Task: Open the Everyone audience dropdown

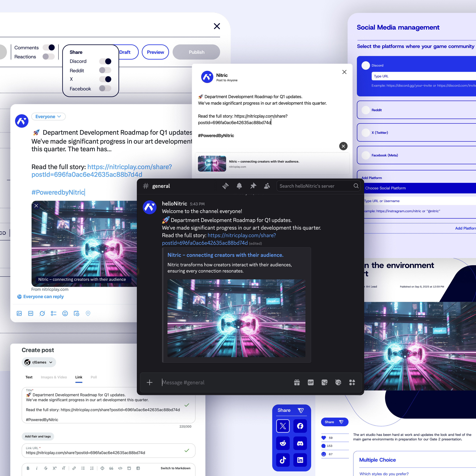Action: tap(48, 116)
